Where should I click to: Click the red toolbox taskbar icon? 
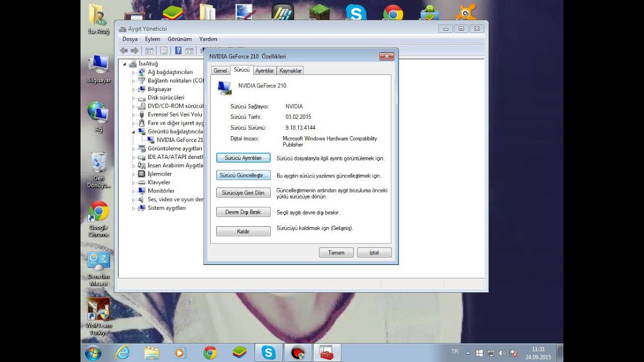327,352
